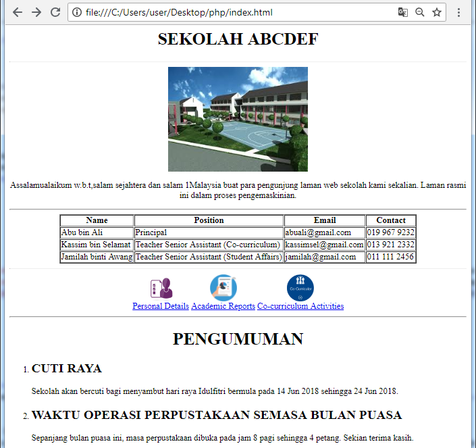Click the jamilah@gmail.com email cell
The width and height of the screenshot is (476, 448).
(325, 257)
